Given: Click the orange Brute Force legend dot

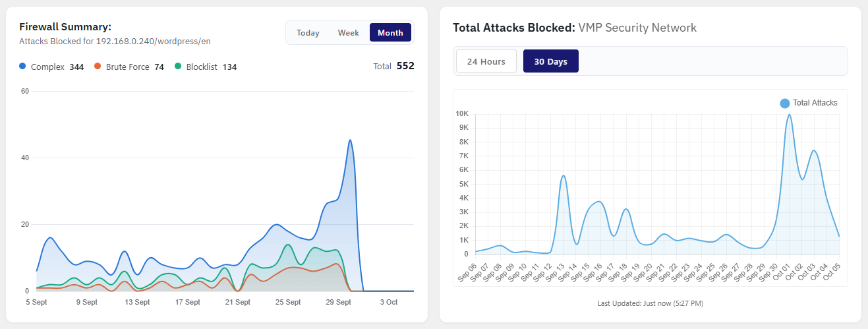Looking at the screenshot, I should coord(98,66).
